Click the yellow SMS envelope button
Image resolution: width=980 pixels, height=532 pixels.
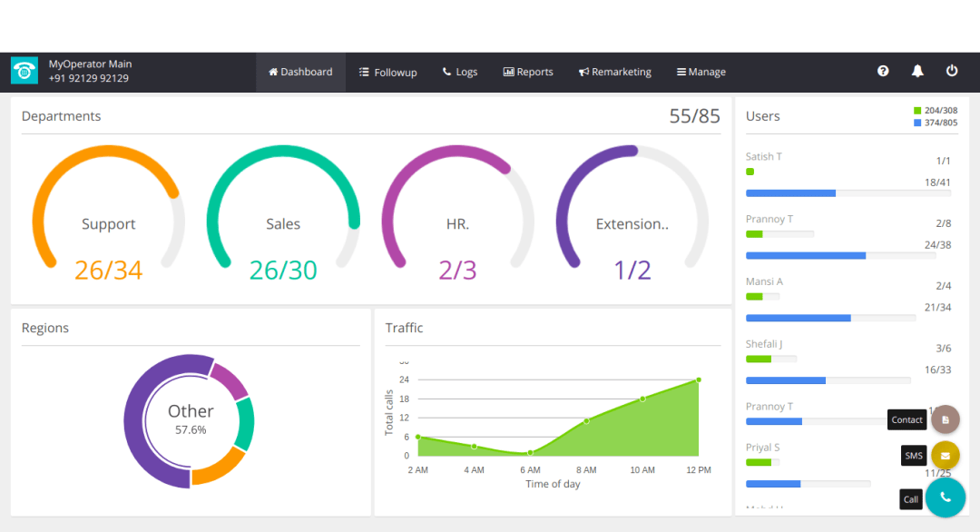(945, 456)
